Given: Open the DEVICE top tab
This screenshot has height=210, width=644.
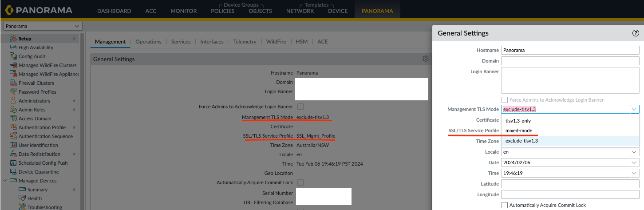Looking at the screenshot, I should (x=338, y=11).
